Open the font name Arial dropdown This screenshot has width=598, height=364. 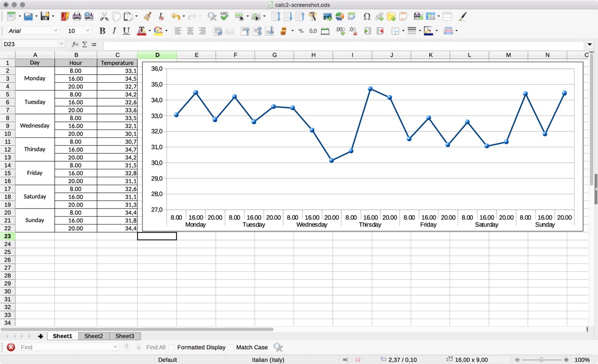pyautogui.click(x=55, y=31)
